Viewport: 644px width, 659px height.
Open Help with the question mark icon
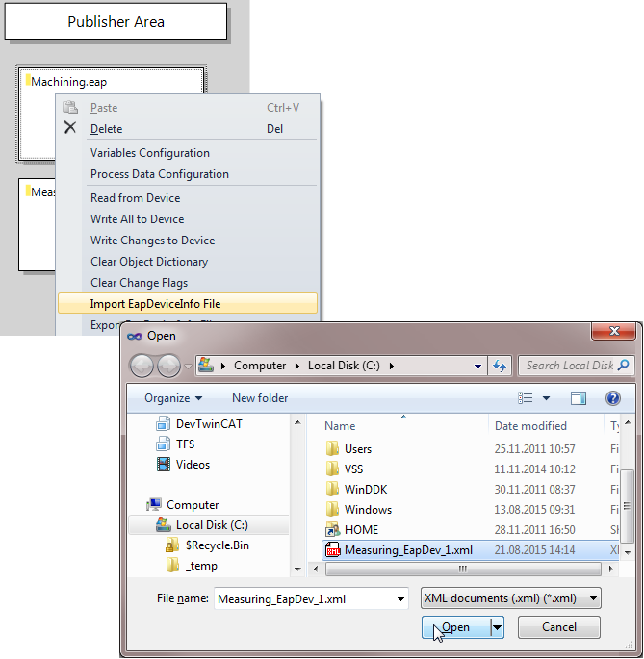[613, 397]
